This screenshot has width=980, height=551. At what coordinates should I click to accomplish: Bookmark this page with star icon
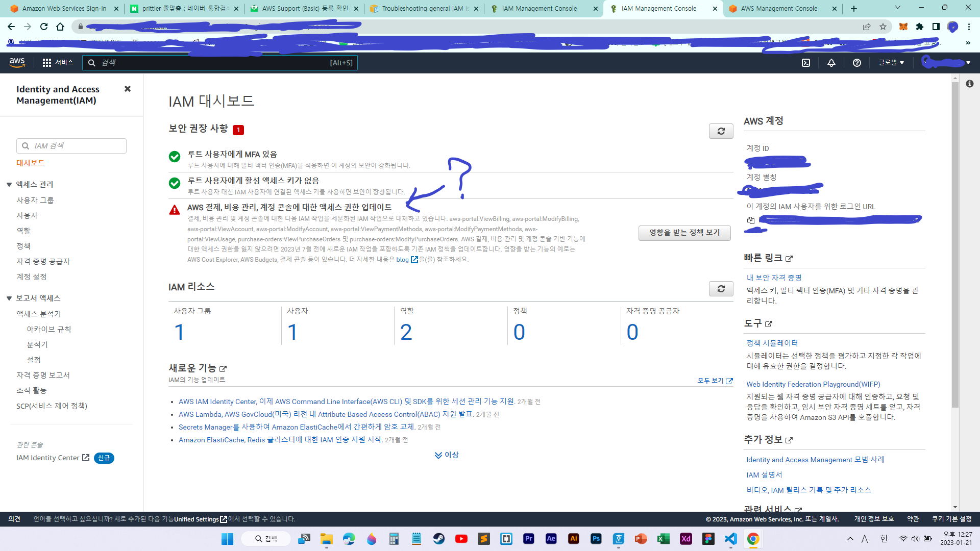[x=883, y=27]
